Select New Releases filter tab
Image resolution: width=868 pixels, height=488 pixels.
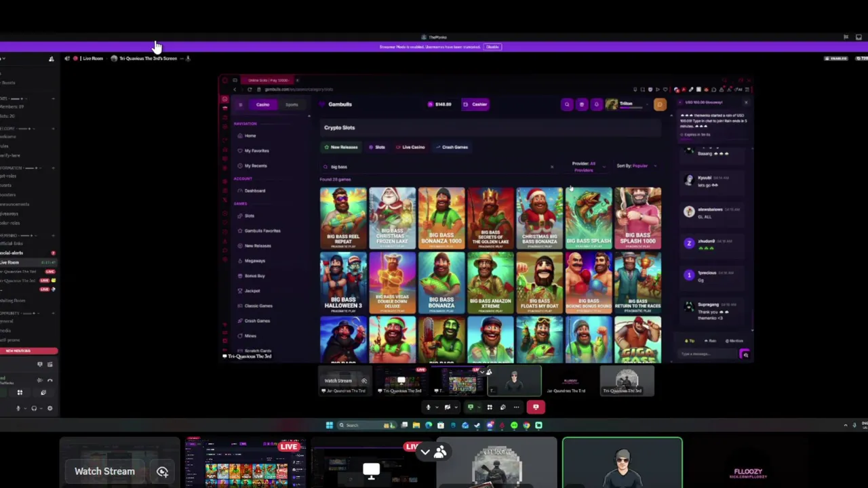point(340,147)
